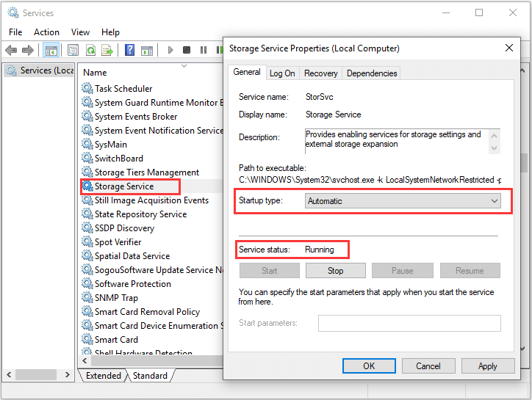Open the File menu

tap(15, 32)
